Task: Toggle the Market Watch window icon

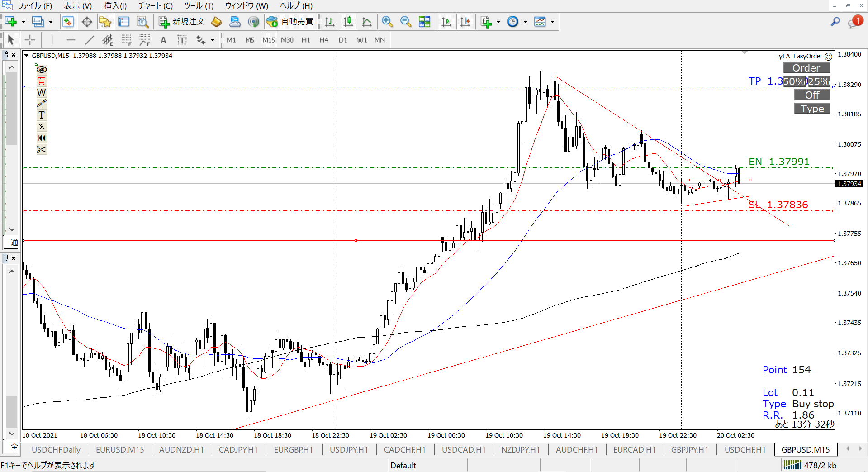Action: (x=68, y=21)
